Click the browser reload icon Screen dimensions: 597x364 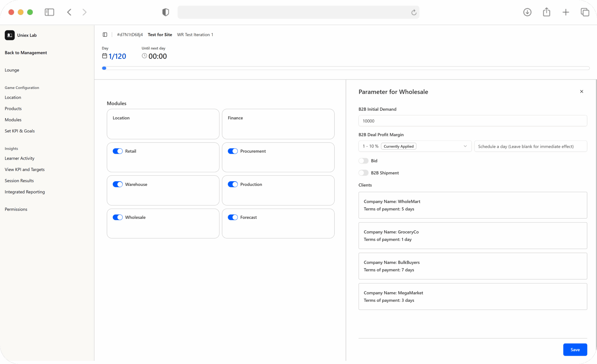pyautogui.click(x=414, y=12)
